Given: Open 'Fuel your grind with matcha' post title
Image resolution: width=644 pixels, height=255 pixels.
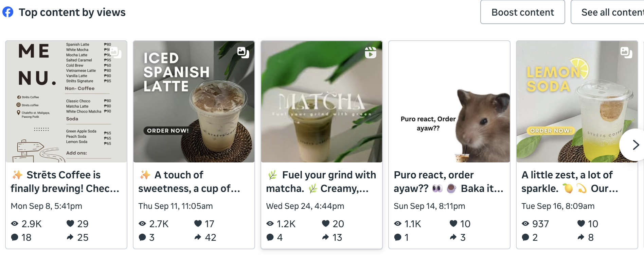Looking at the screenshot, I should (x=321, y=182).
